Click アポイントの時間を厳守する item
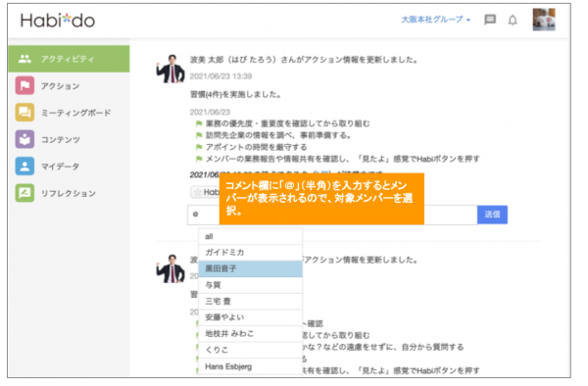588x386 pixels. [x=256, y=147]
